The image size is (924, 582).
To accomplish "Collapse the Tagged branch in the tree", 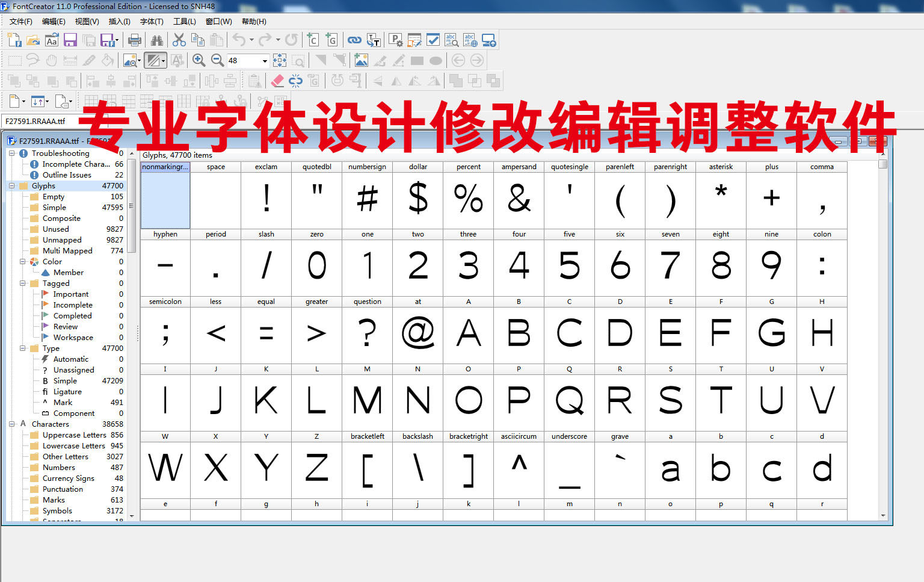I will click(x=22, y=283).
